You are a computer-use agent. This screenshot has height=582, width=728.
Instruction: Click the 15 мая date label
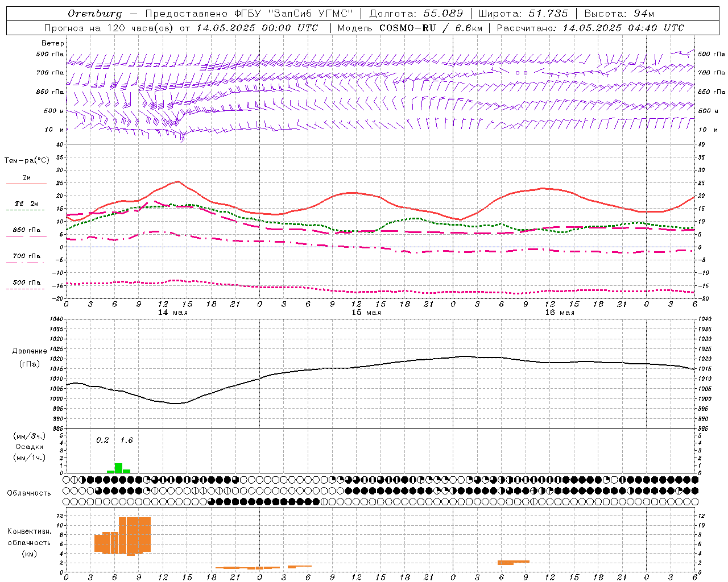click(366, 313)
